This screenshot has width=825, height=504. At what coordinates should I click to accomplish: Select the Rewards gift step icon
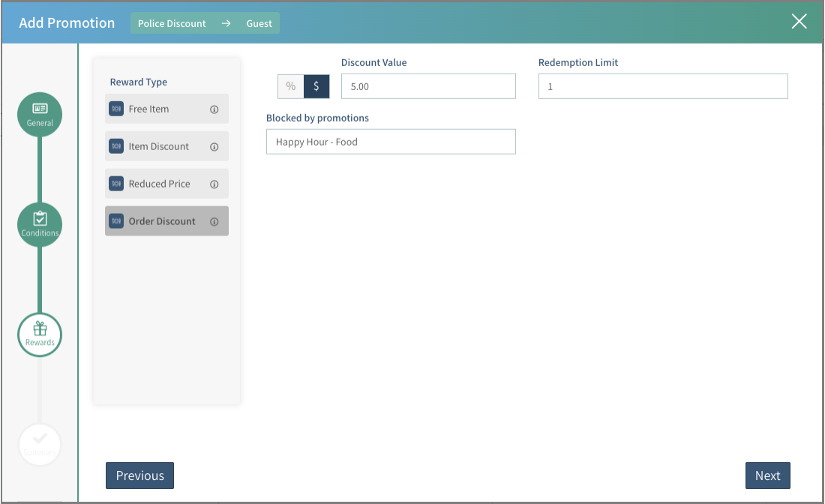[40, 334]
